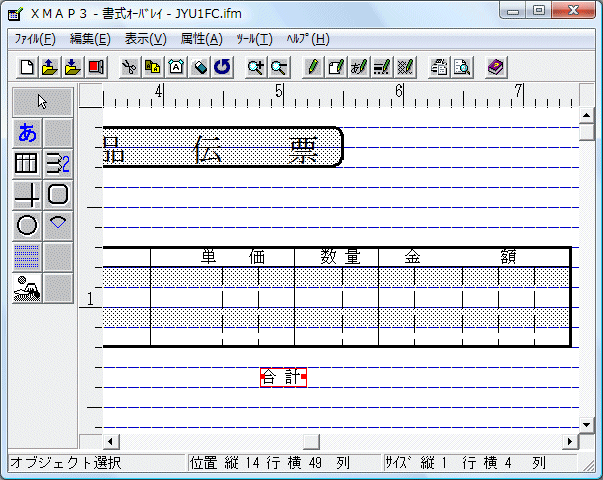This screenshot has height=480, width=603.
Task: Click the paste icon with letter A
Action: coord(176,67)
